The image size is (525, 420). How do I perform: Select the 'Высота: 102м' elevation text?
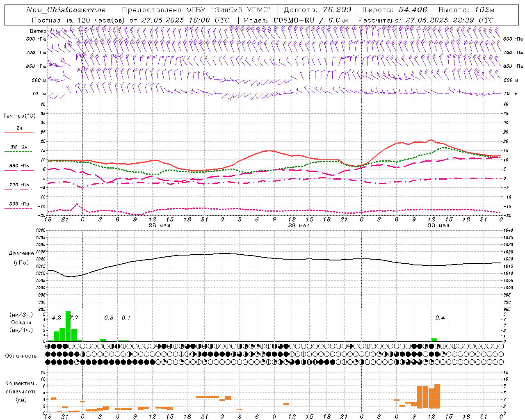coord(466,10)
